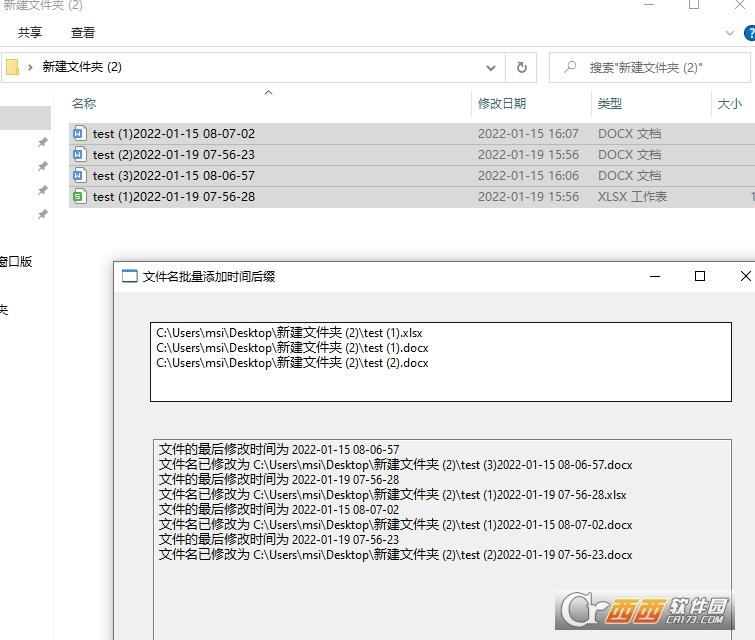Select file test (2)2022-01-19 07-56-23

[x=412, y=155]
